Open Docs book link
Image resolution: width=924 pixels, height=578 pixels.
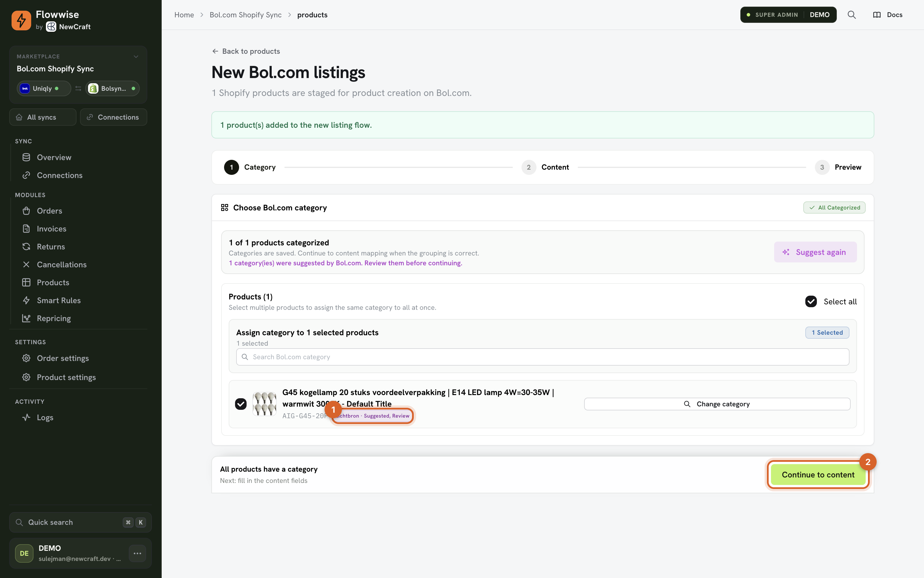[x=887, y=15]
